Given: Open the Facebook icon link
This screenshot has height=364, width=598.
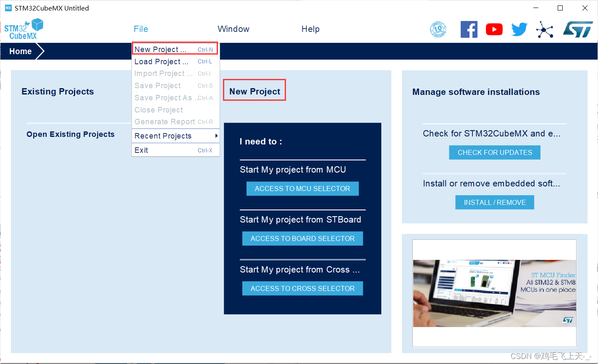Looking at the screenshot, I should point(469,29).
